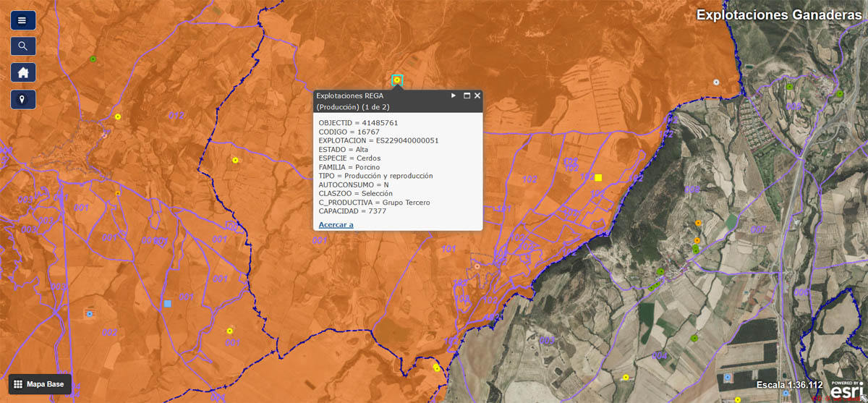The width and height of the screenshot is (868, 403).
Task: Activate the location pin tool
Action: tap(23, 99)
